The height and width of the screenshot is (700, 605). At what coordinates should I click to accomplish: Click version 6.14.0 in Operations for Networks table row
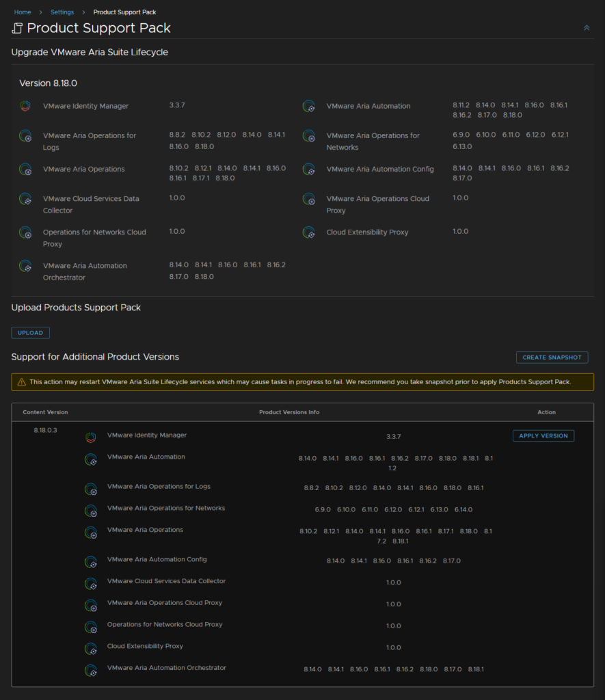click(463, 509)
